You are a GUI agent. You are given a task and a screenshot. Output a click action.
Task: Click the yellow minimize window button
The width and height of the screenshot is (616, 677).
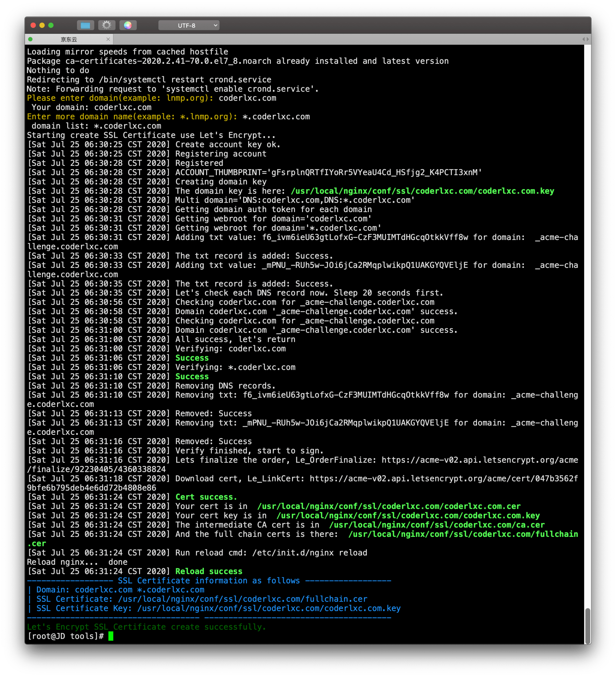[x=42, y=25]
